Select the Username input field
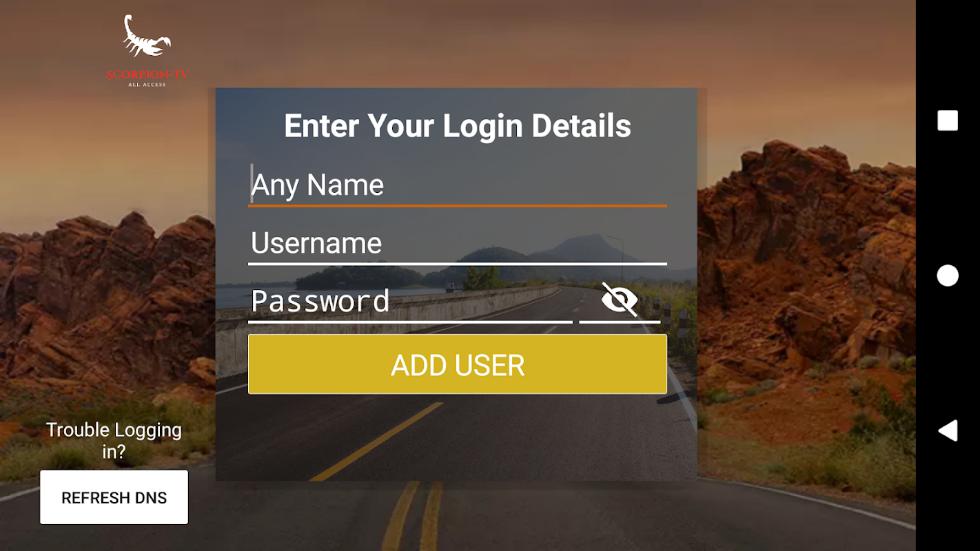 point(458,243)
